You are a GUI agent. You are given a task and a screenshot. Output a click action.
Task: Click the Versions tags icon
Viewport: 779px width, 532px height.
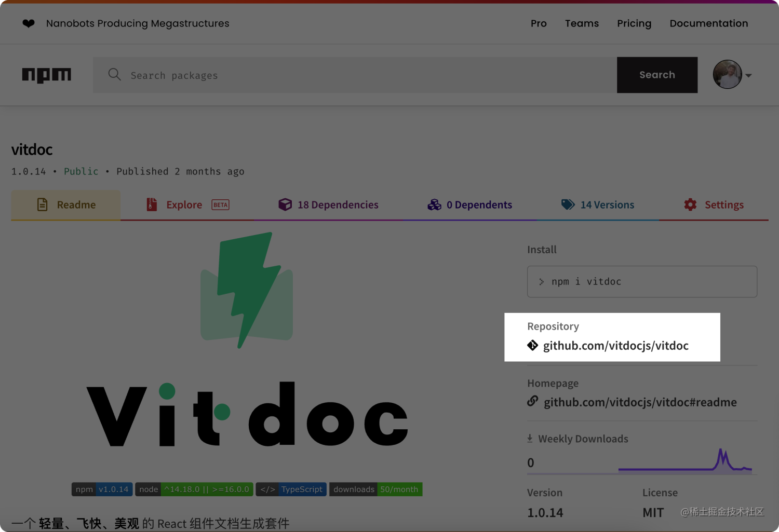click(568, 204)
